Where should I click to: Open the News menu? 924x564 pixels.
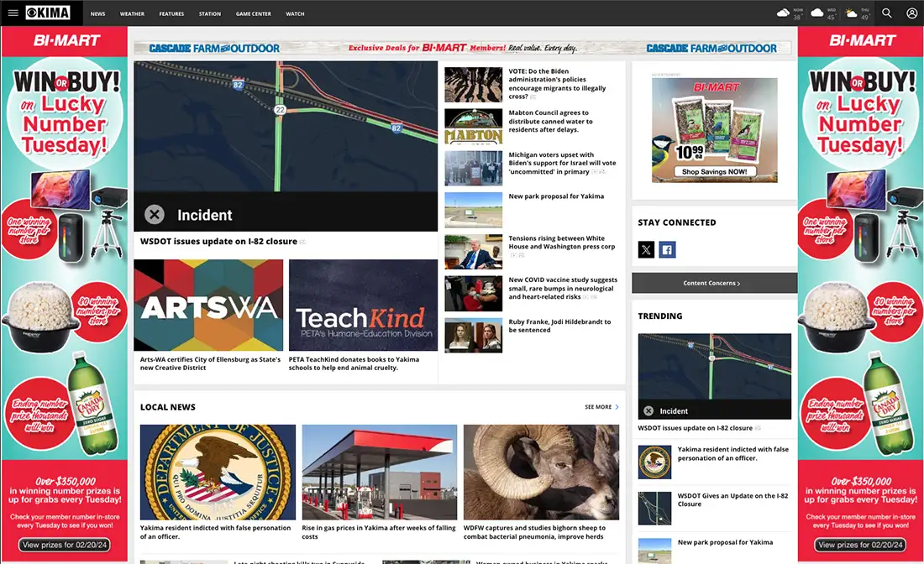(x=97, y=13)
